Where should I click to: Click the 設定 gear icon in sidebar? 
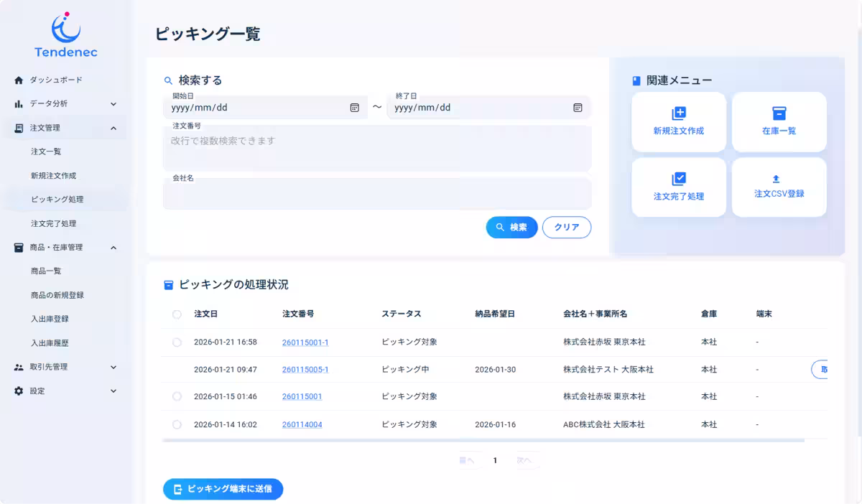pyautogui.click(x=19, y=391)
